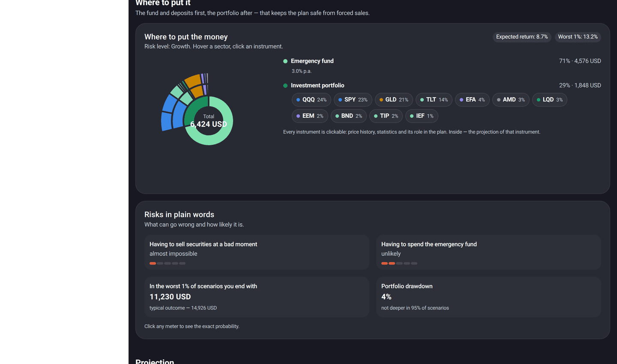Select the 'Investment portfolio' legend label
Screen dimensions: 617x364
click(x=317, y=85)
